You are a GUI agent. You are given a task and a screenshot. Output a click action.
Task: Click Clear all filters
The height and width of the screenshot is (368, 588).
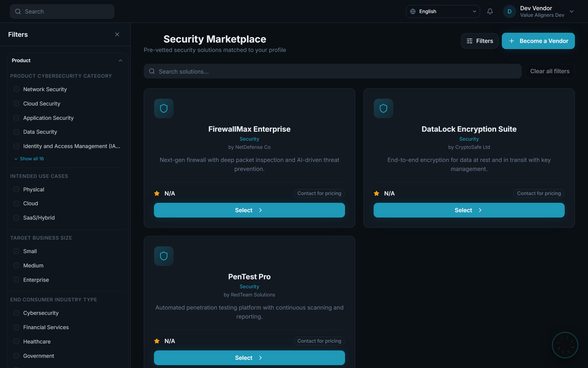point(550,71)
